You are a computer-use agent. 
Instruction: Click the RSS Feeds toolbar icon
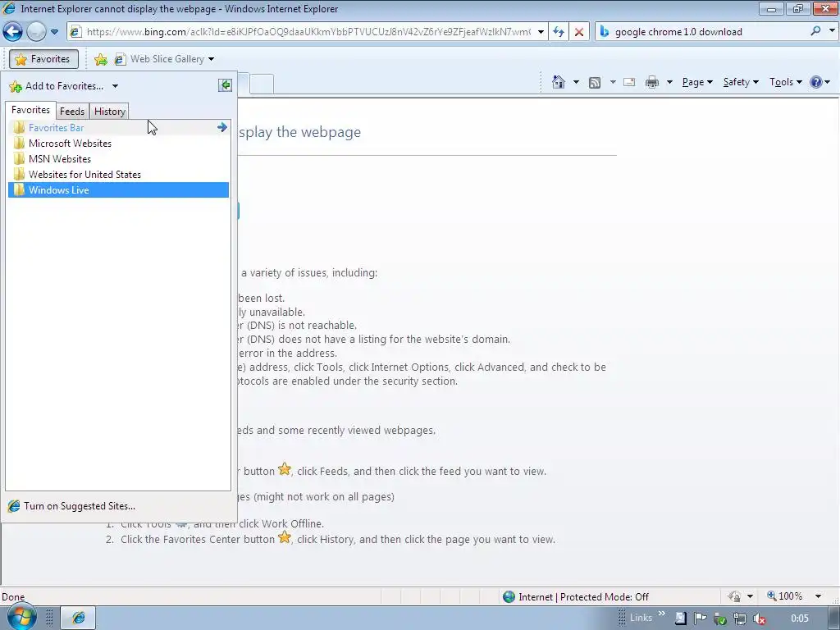tap(595, 82)
